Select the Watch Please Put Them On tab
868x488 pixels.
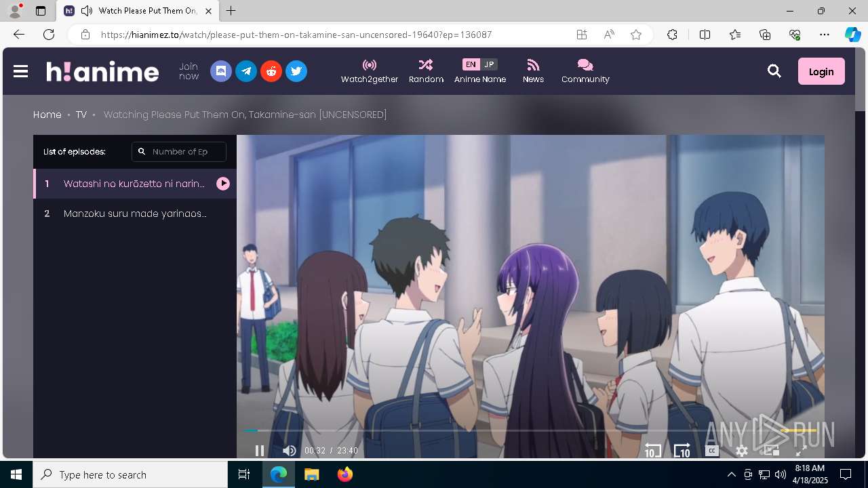coord(138,11)
